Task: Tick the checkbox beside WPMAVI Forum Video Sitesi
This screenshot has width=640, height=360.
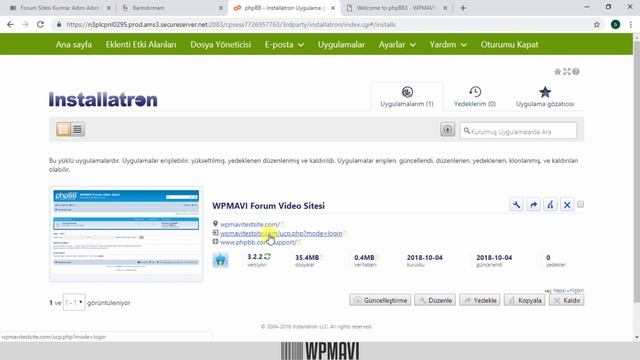Action: (580, 204)
